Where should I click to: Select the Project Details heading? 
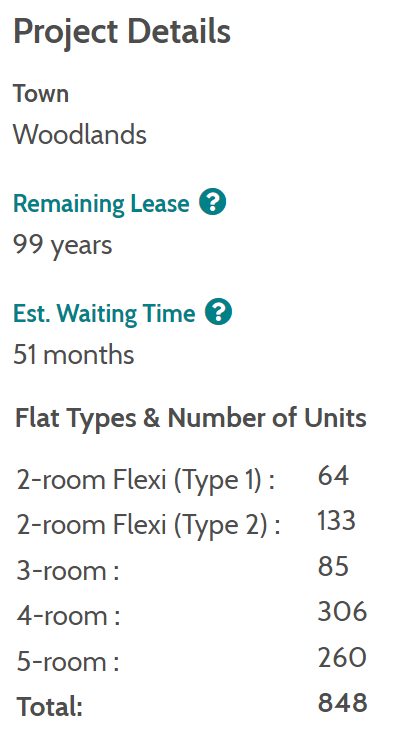tap(122, 32)
